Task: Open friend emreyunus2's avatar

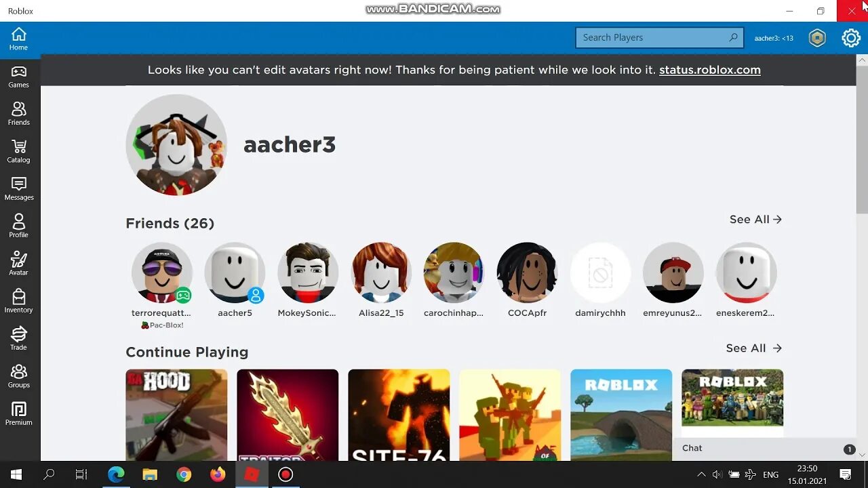Action: click(x=673, y=272)
